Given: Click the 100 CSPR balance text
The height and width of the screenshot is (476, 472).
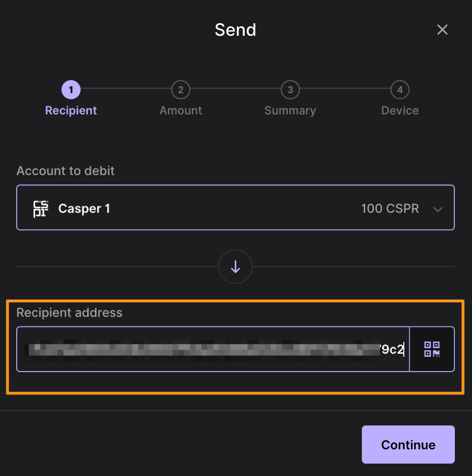Looking at the screenshot, I should pyautogui.click(x=390, y=209).
